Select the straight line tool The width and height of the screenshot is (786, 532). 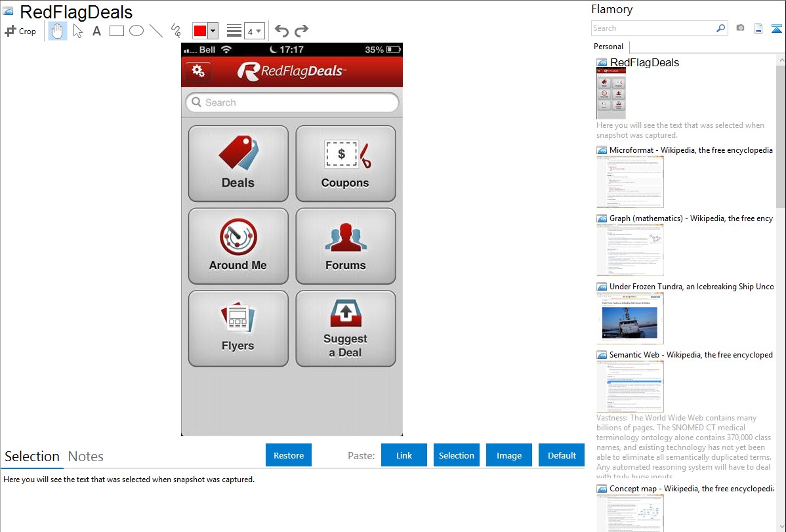[156, 31]
